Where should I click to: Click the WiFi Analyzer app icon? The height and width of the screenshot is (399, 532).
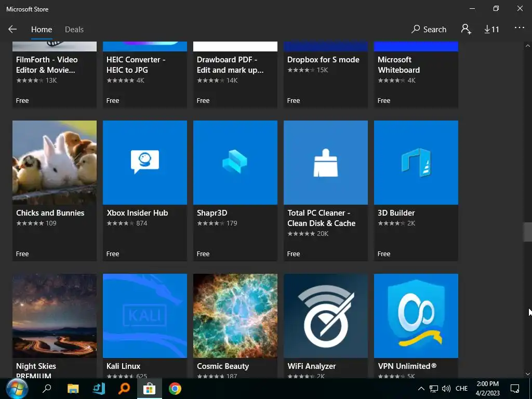point(326,315)
